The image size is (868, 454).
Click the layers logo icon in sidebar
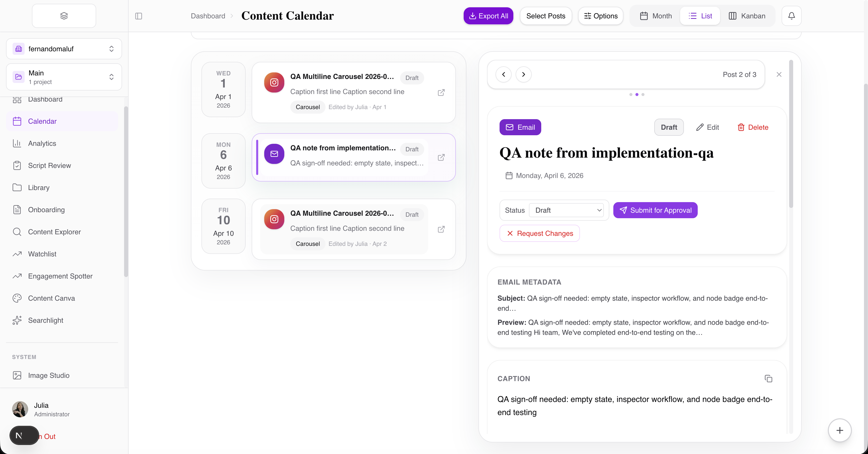pos(64,16)
